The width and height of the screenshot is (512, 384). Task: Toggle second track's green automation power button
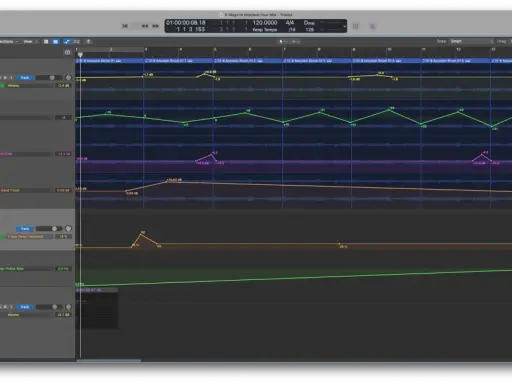pyautogui.click(x=2, y=236)
